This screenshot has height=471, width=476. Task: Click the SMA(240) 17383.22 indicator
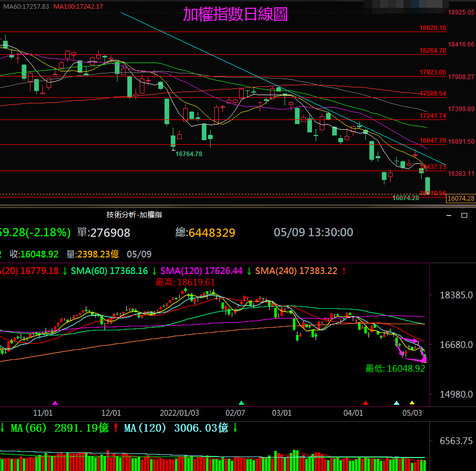click(x=296, y=270)
